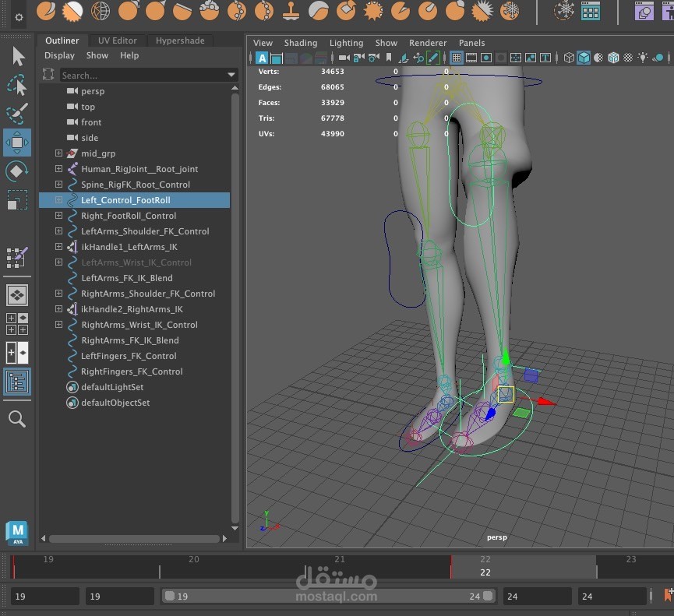Activate the Paint Selection tool
Image resolution: width=674 pixels, height=616 pixels.
click(17, 114)
